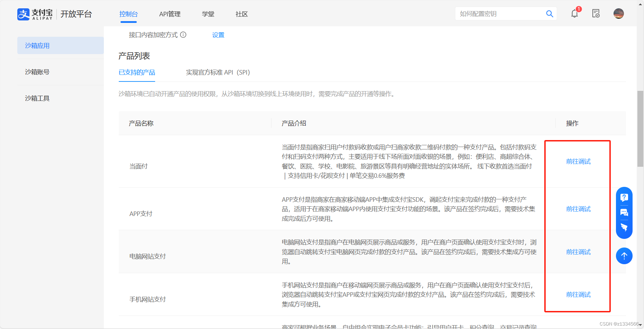The width and height of the screenshot is (644, 329).
Task: Click the 产品名称 column header
Action: pyautogui.click(x=141, y=123)
